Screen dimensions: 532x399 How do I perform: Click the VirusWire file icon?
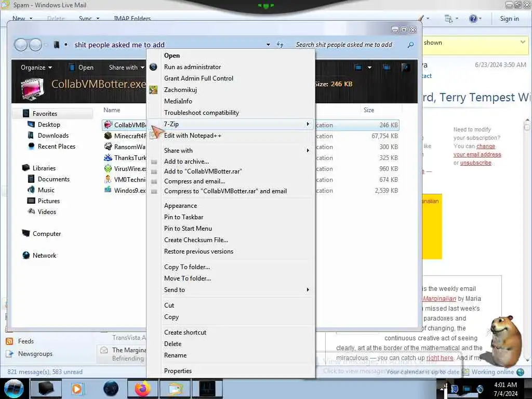tap(108, 169)
